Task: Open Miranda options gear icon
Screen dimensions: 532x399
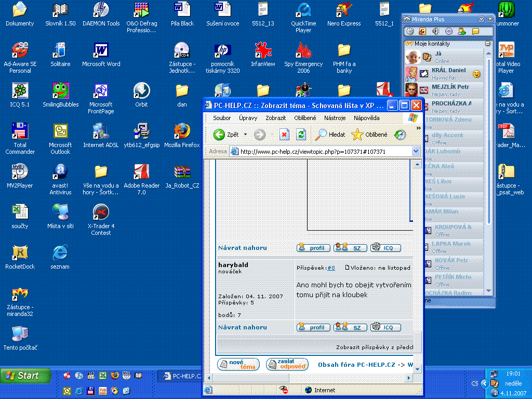Action: tap(449, 32)
